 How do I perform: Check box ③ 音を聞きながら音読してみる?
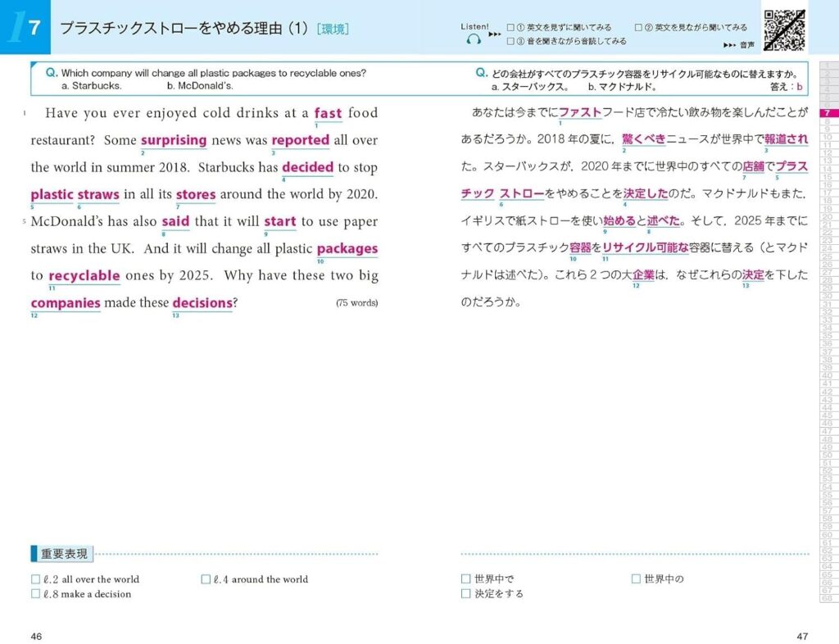510,41
